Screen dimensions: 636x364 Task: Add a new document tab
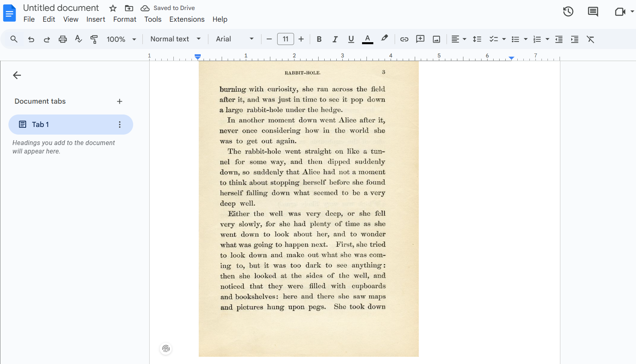[x=119, y=101]
